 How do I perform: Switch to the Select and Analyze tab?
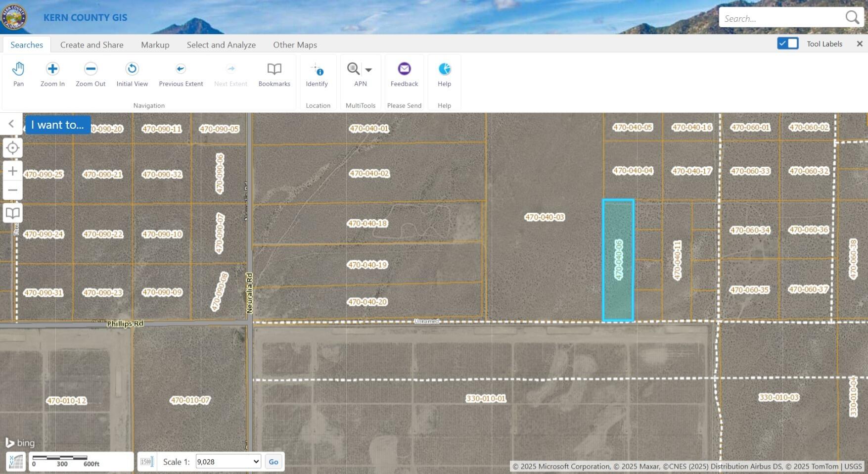221,45
